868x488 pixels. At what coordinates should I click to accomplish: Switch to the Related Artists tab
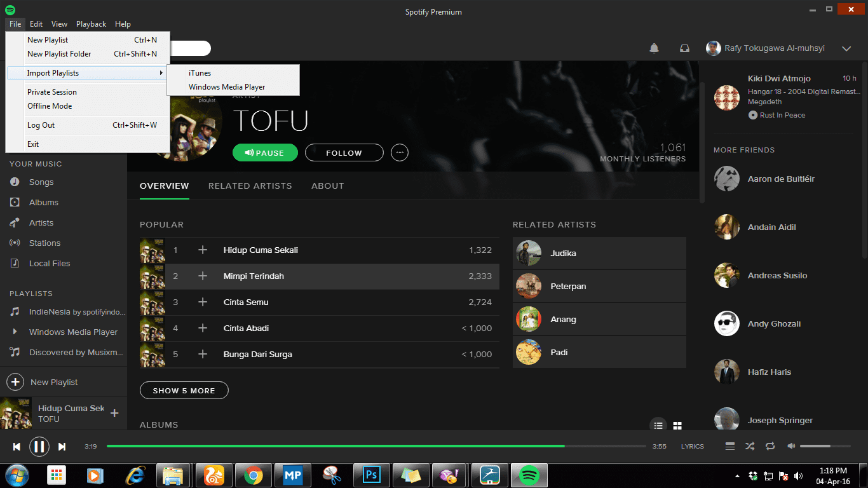click(x=250, y=186)
